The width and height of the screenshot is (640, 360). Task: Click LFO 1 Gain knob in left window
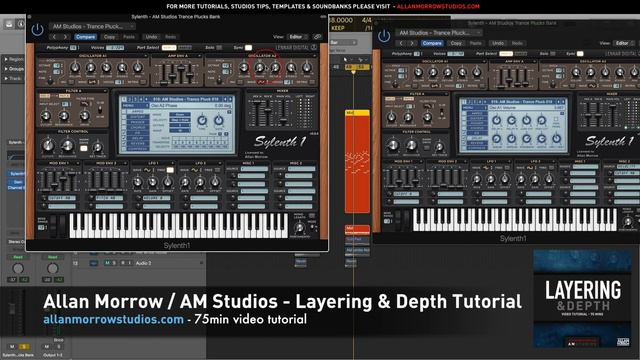[153, 182]
